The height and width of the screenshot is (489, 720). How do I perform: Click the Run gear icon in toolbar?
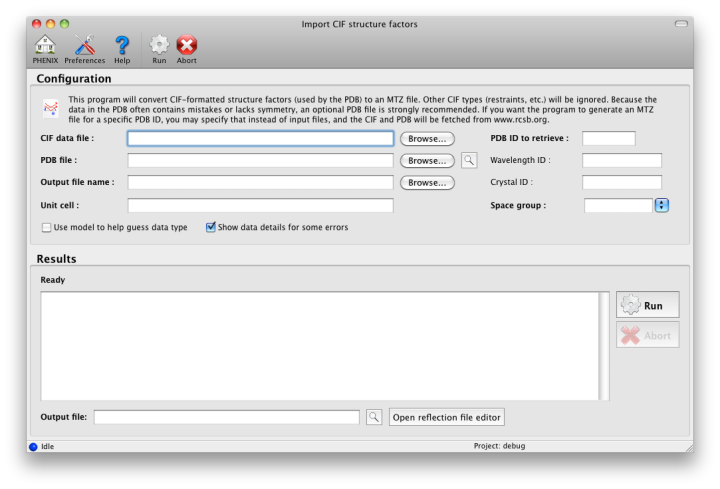159,45
